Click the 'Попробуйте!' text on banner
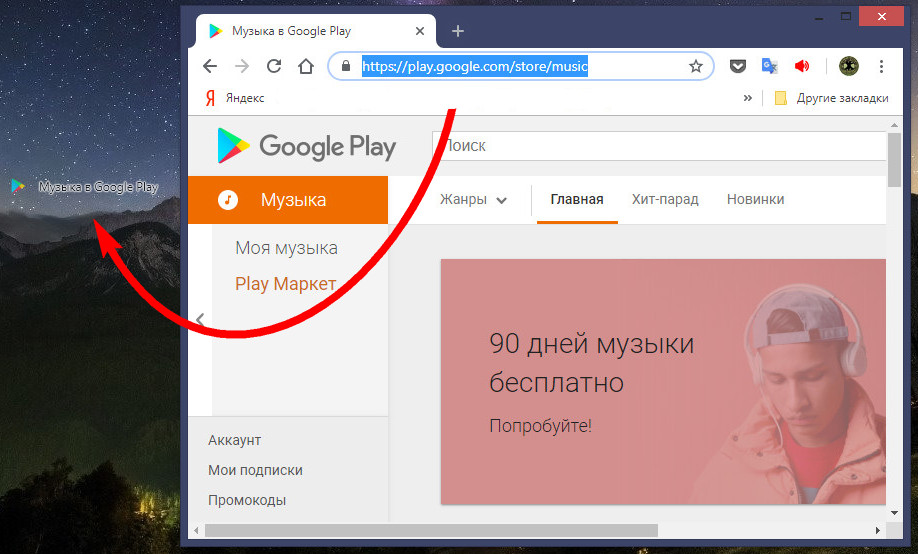 point(540,426)
